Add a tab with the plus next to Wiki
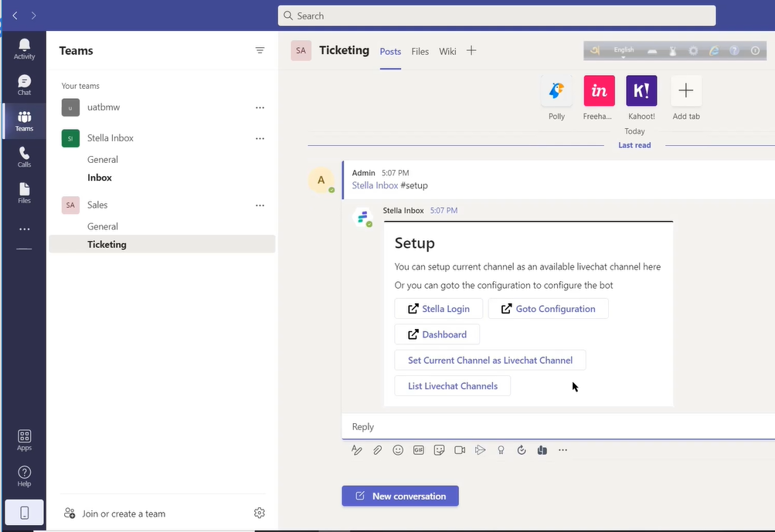775x532 pixels. pos(471,50)
